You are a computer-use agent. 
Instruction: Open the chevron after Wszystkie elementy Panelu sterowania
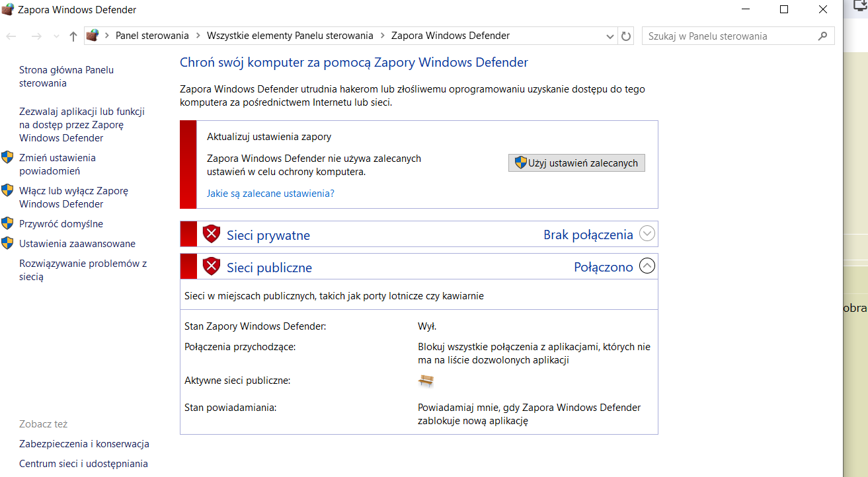click(382, 36)
